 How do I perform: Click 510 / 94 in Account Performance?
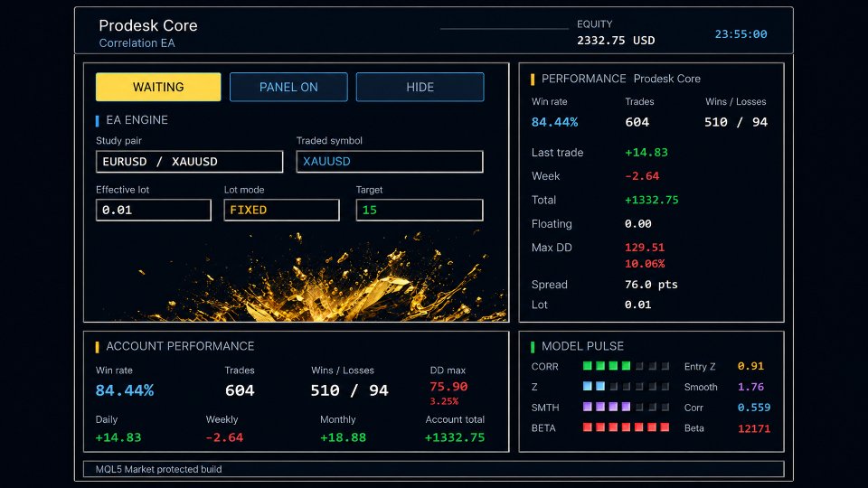coord(349,390)
